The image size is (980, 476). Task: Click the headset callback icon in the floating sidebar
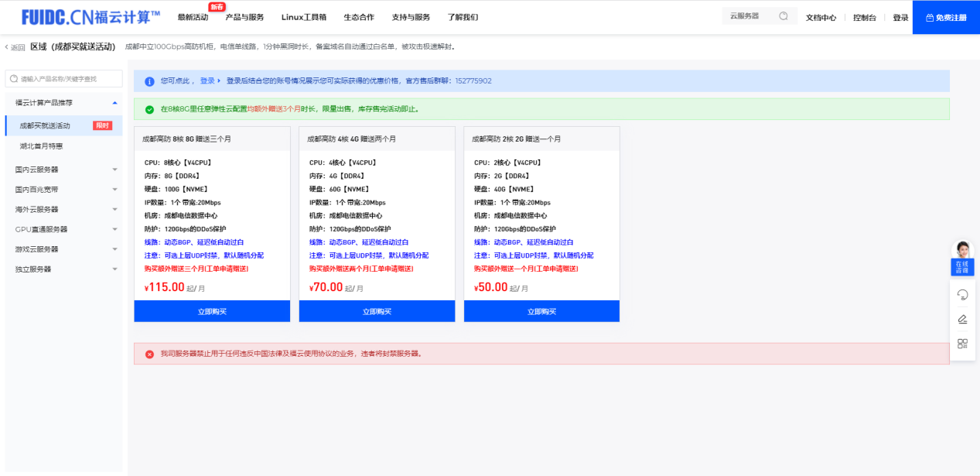(x=962, y=294)
